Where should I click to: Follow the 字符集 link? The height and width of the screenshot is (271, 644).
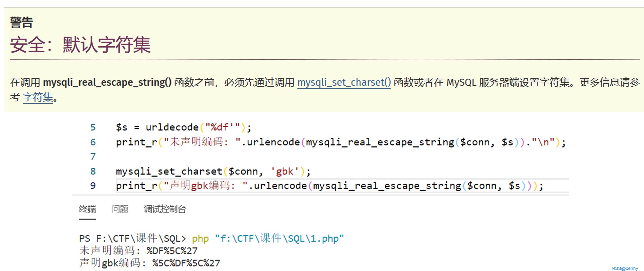[x=38, y=97]
